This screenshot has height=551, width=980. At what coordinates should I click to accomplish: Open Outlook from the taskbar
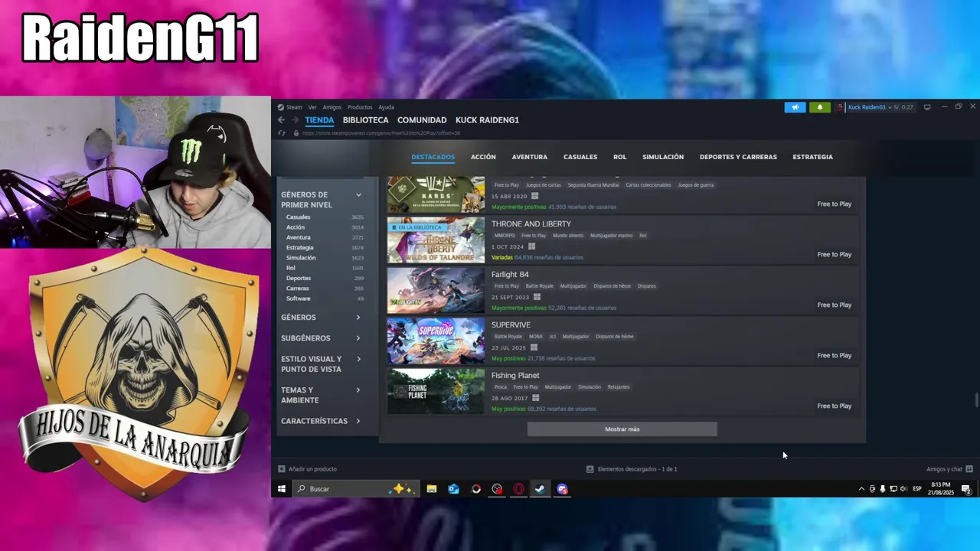point(454,489)
